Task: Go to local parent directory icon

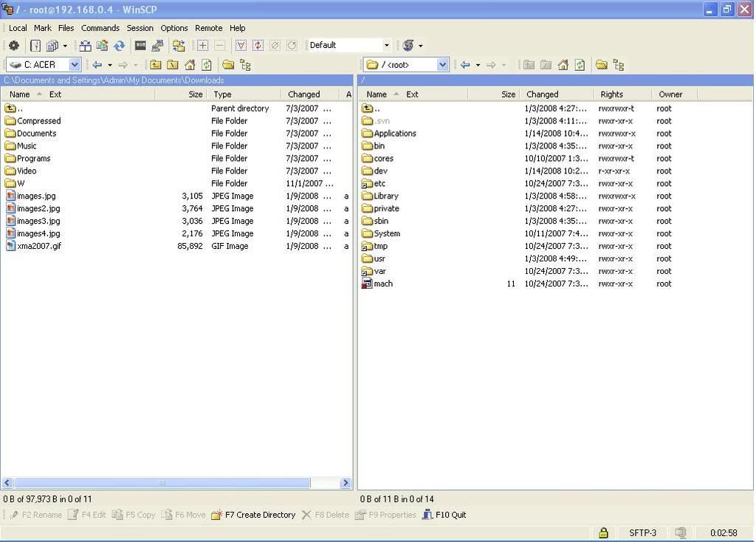Action: pos(155,65)
